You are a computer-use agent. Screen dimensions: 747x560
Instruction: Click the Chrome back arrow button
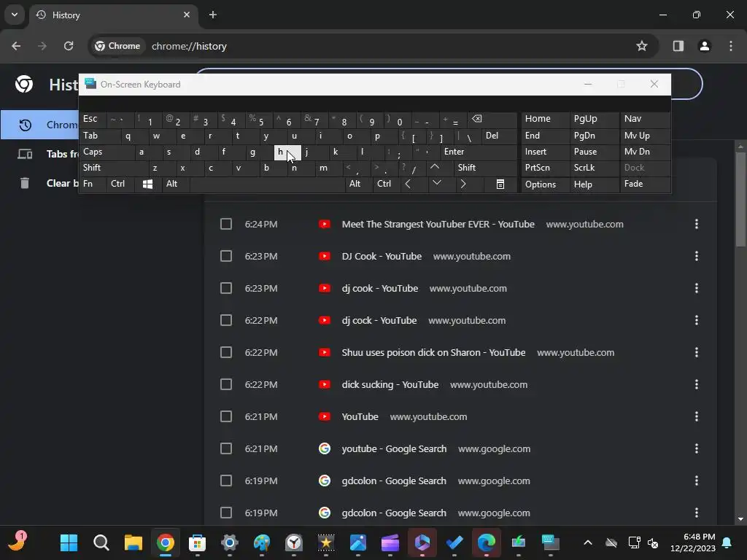click(x=16, y=46)
